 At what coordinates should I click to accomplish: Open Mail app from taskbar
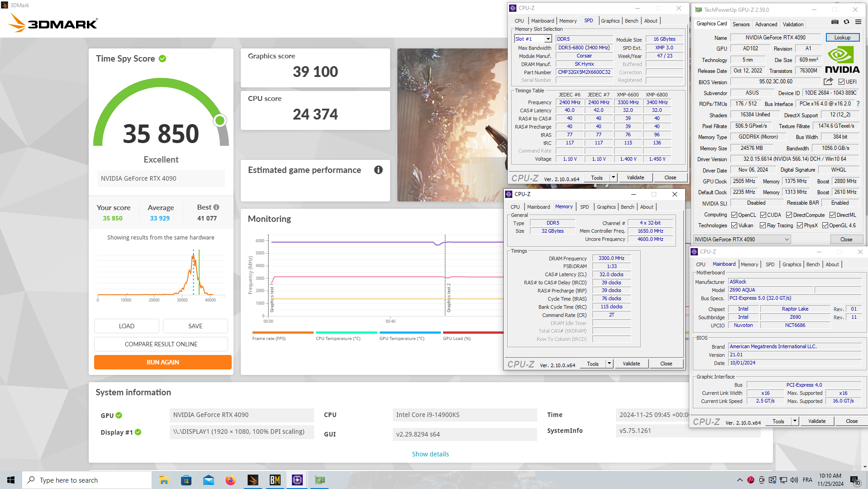pos(208,480)
